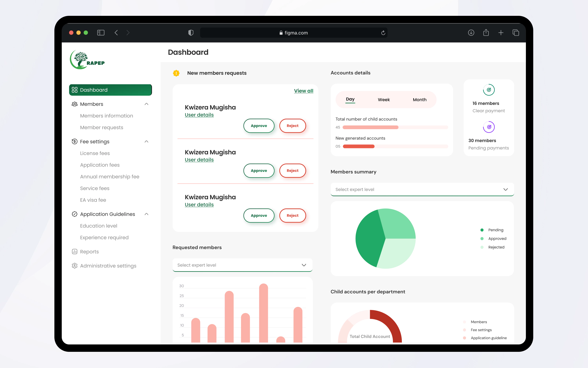588x368 pixels.
Task: Go back with browser back arrow
Action: click(116, 33)
